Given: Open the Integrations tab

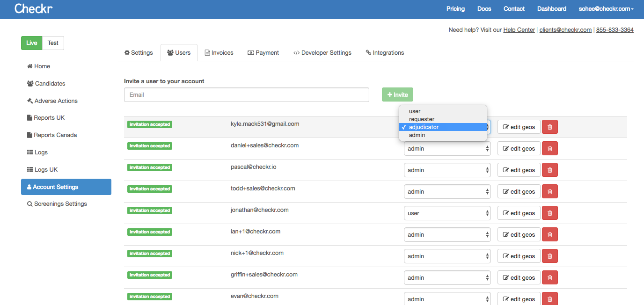Looking at the screenshot, I should [385, 53].
